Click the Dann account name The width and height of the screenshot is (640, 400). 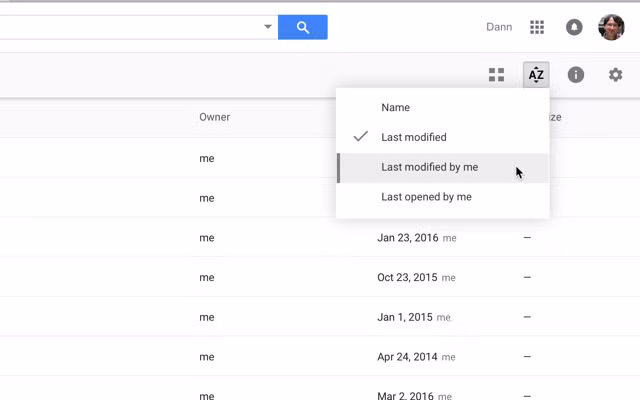pyautogui.click(x=499, y=27)
